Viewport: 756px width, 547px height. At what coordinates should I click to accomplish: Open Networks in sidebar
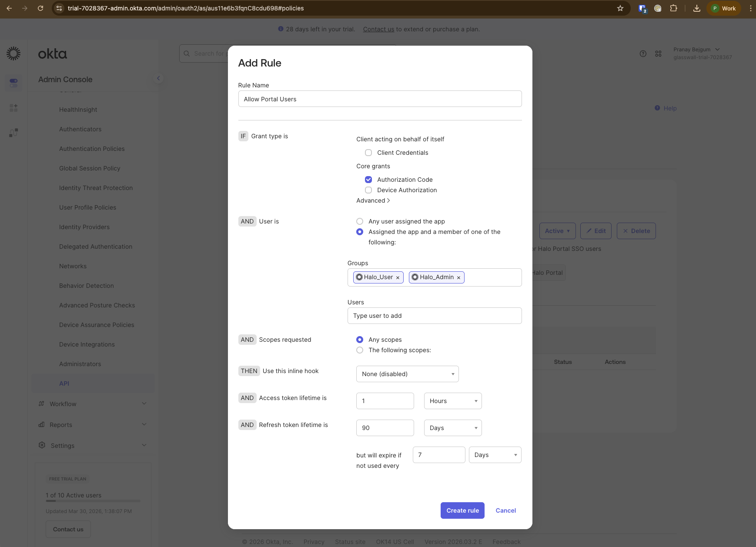(x=73, y=266)
